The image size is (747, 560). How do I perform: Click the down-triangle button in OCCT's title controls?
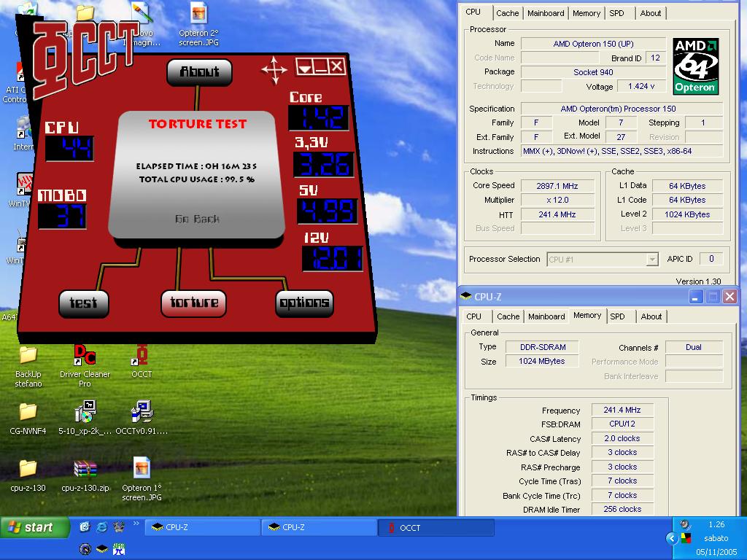click(305, 67)
